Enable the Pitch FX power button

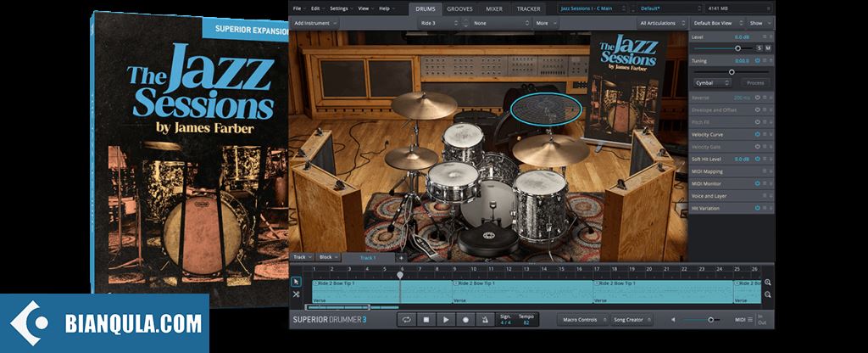point(757,122)
